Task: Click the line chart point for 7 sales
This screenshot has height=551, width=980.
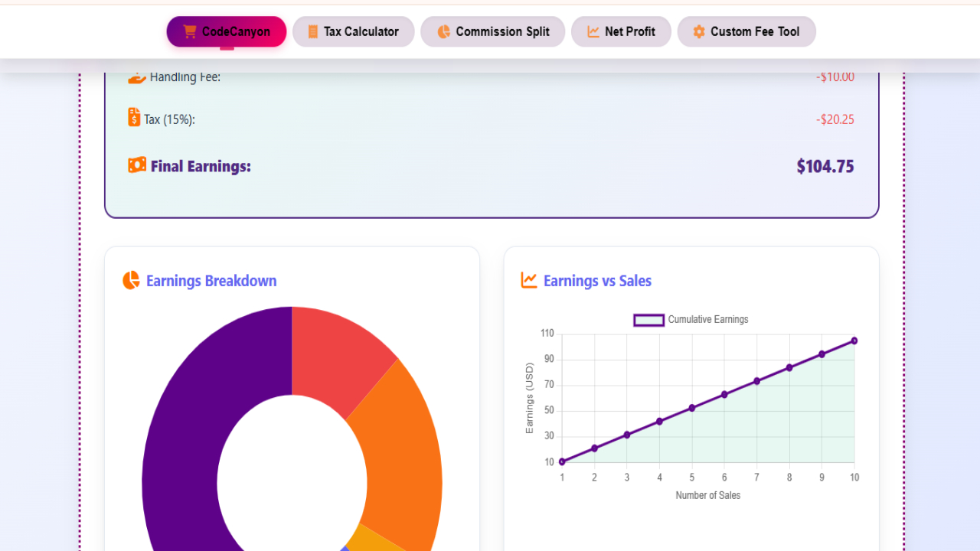Action: point(757,381)
